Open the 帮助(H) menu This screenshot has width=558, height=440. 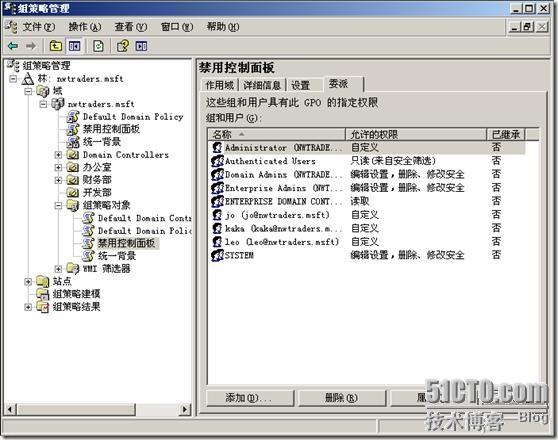pos(223,27)
